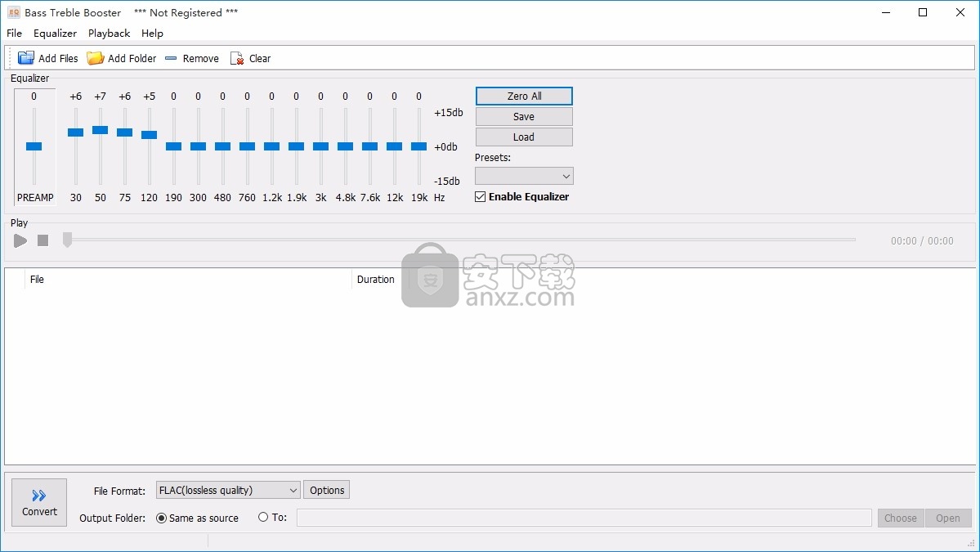Viewport: 980px width, 552px height.
Task: Click the File column header
Action: pyautogui.click(x=188, y=280)
